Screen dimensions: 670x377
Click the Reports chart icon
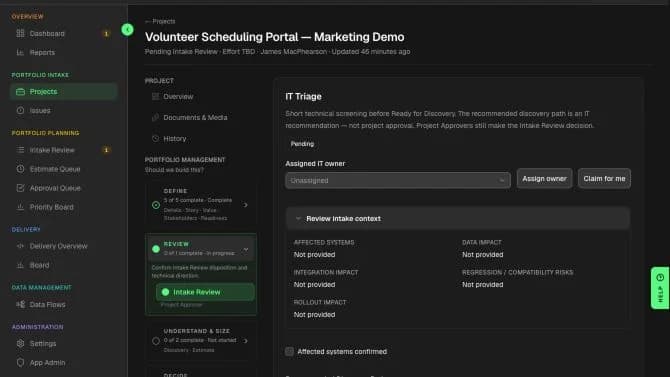(x=20, y=52)
